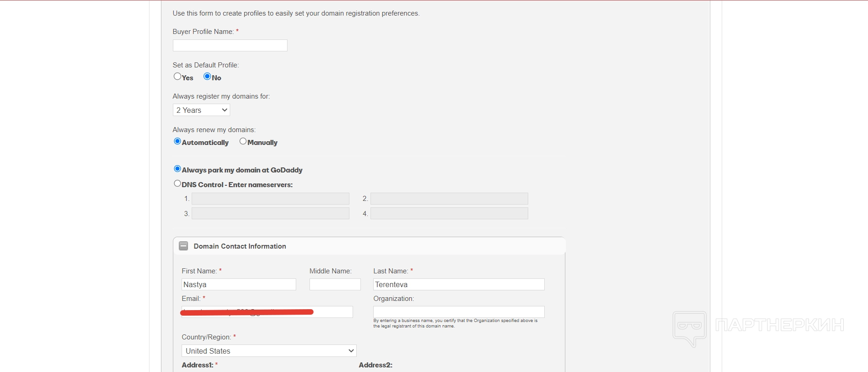Image resolution: width=868 pixels, height=372 pixels.
Task: Click the Middle Name field
Action: coord(335,284)
